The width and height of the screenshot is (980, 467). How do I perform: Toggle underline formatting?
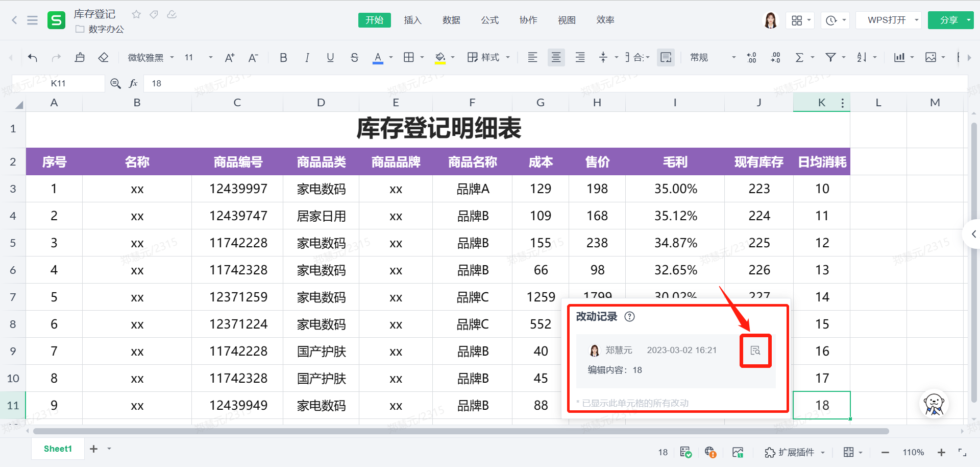[x=330, y=57]
